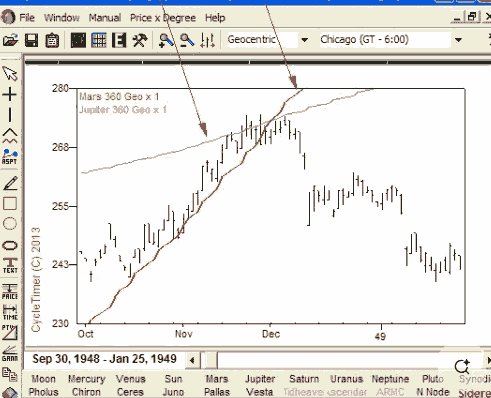Activate the GANN fan tool
The width and height of the screenshot is (491, 398).
[x=10, y=354]
